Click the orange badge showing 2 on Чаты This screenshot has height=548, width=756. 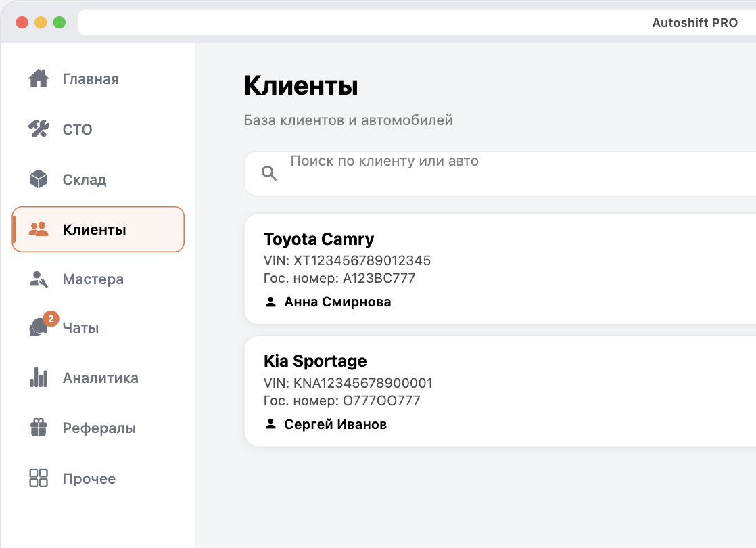pos(51,319)
